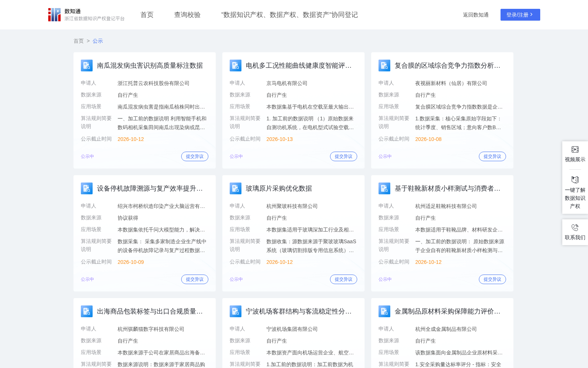Submit objection on 南瓜混发病虫害 card
The width and height of the screenshot is (588, 368).
195,156
